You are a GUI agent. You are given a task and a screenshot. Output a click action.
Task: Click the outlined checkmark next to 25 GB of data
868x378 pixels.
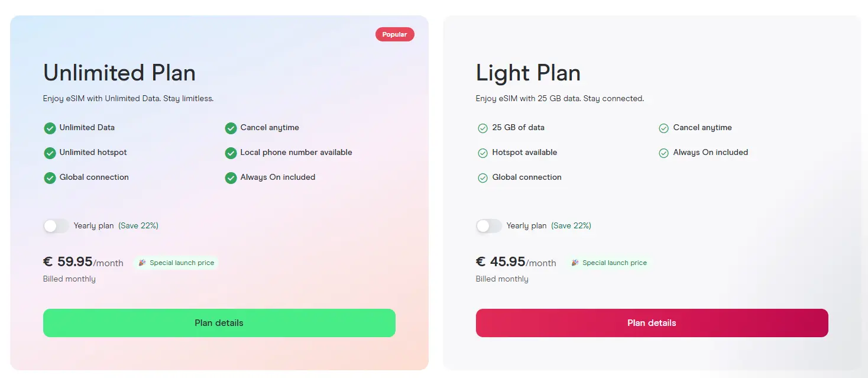(482, 128)
